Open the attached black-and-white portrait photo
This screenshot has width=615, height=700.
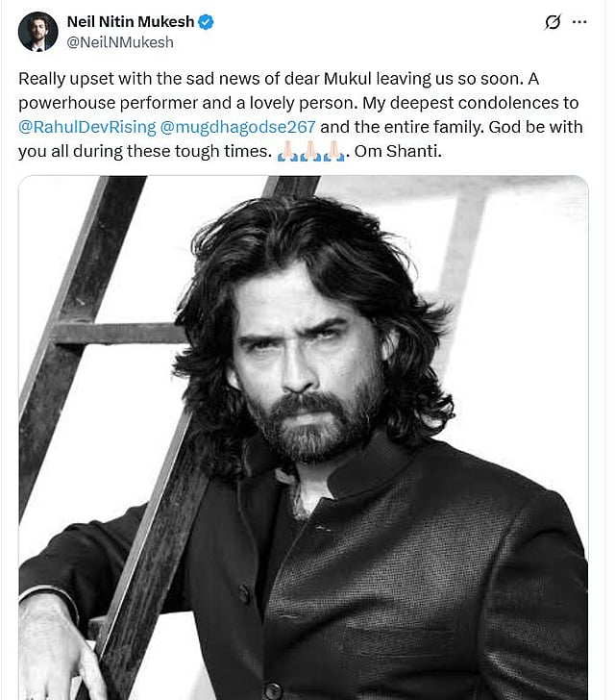[x=304, y=437]
